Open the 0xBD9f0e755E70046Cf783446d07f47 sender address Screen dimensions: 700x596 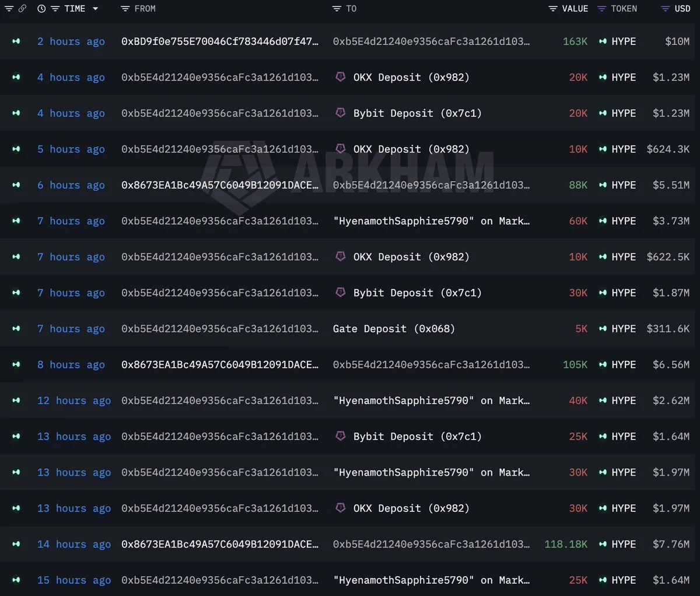click(x=220, y=41)
